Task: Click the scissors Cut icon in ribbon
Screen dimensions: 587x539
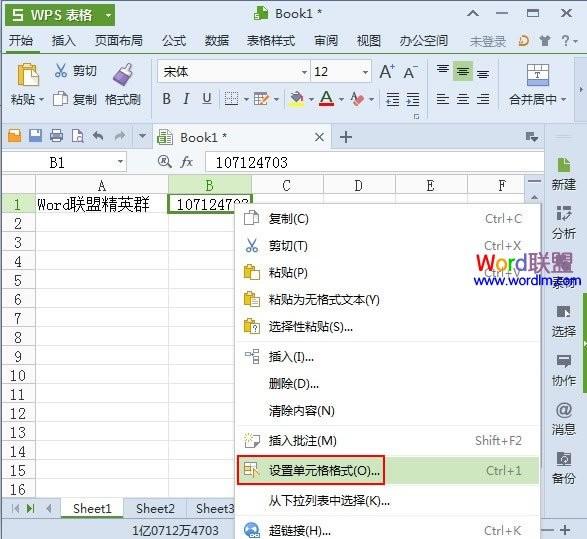Action: click(x=61, y=70)
